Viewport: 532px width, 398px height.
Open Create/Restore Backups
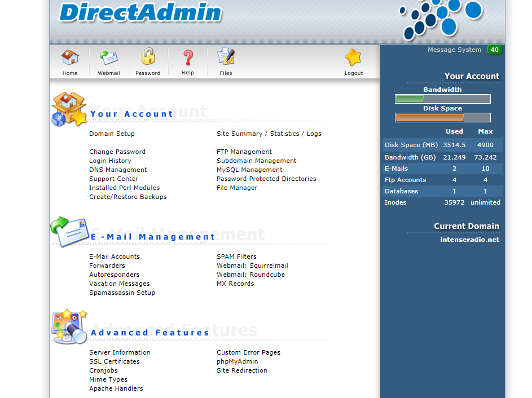coord(128,197)
